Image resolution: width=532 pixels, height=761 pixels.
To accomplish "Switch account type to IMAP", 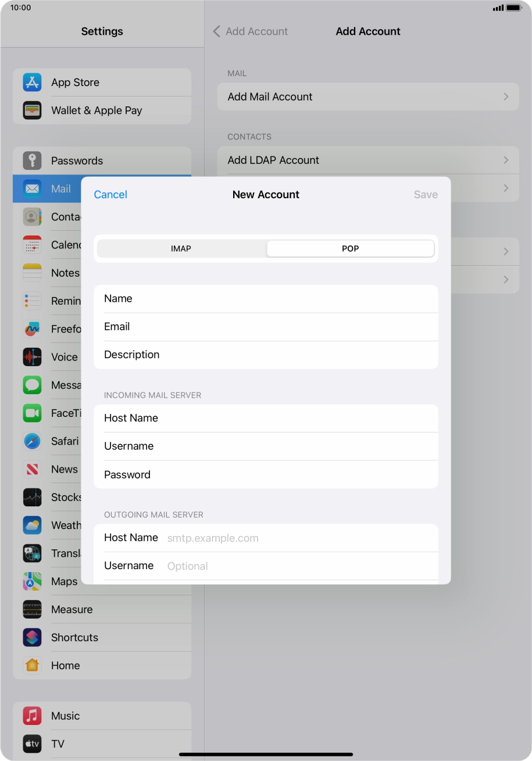I will [181, 248].
